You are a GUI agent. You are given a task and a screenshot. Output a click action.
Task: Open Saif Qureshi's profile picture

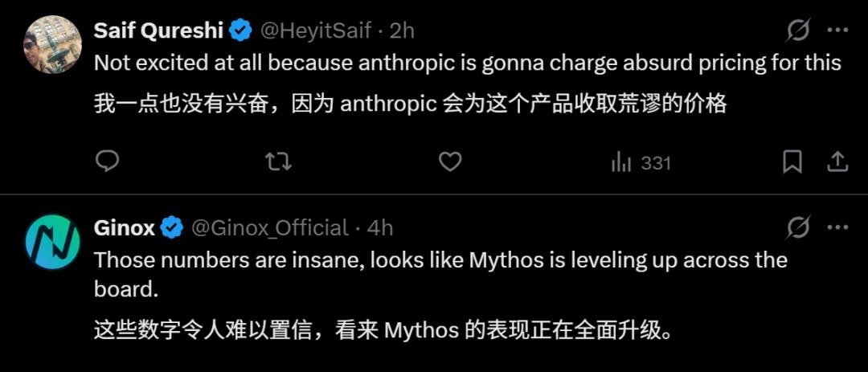[x=52, y=44]
